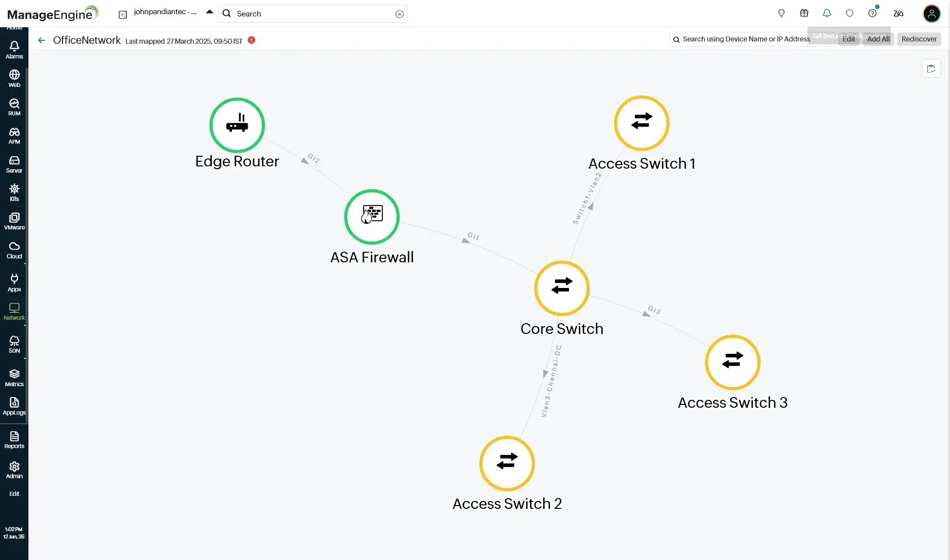Image resolution: width=950 pixels, height=560 pixels.
Task: Click the clipboard checklist icon on the map
Action: pos(931,69)
